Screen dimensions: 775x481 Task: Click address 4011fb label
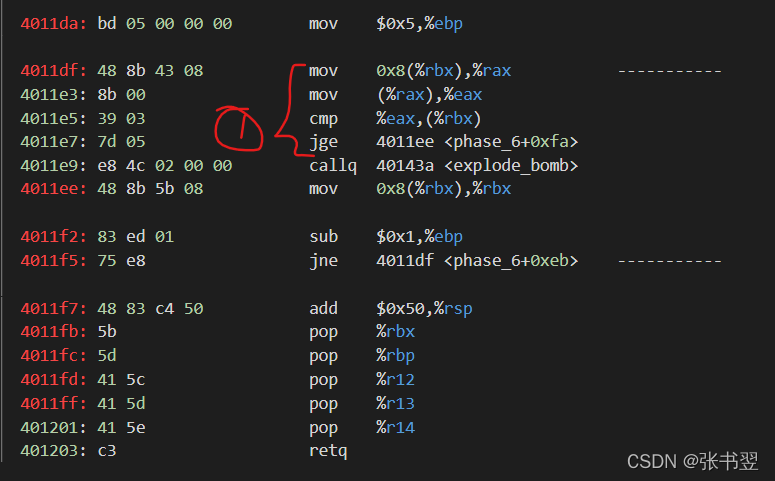point(53,331)
